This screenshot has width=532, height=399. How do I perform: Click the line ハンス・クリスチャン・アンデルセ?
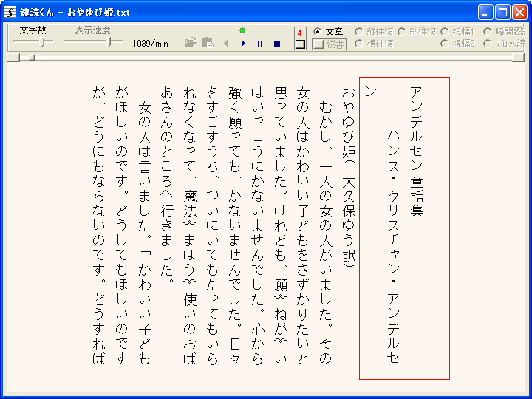[x=393, y=247]
